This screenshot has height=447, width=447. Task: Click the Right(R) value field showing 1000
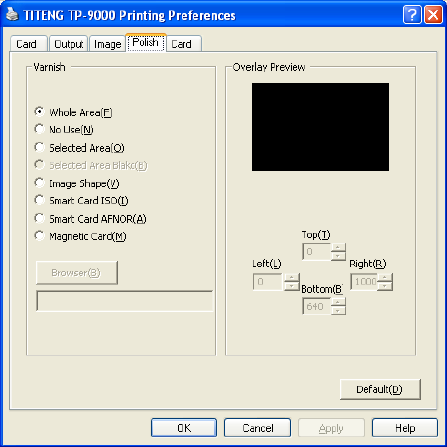364,282
